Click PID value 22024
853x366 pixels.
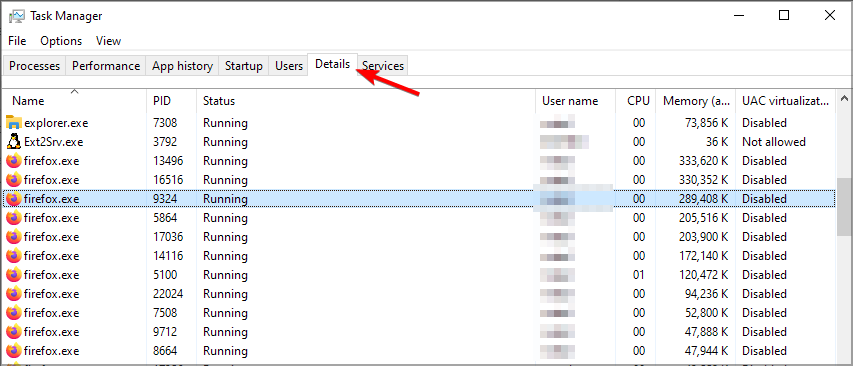click(x=168, y=294)
